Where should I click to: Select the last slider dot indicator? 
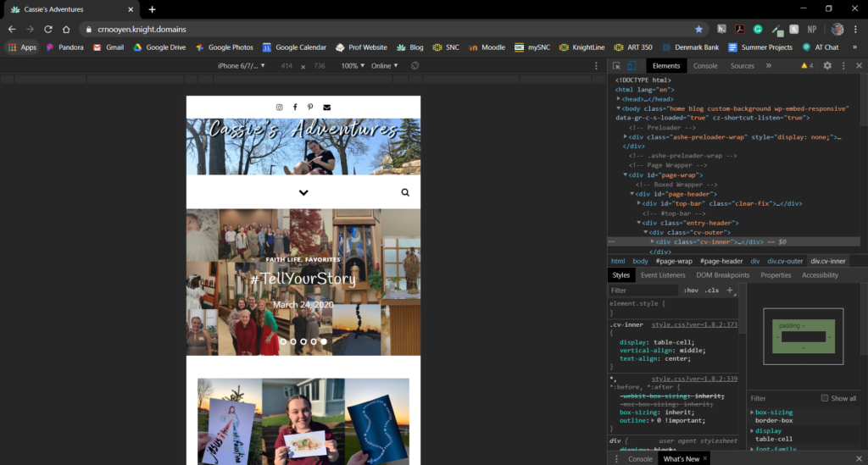324,341
